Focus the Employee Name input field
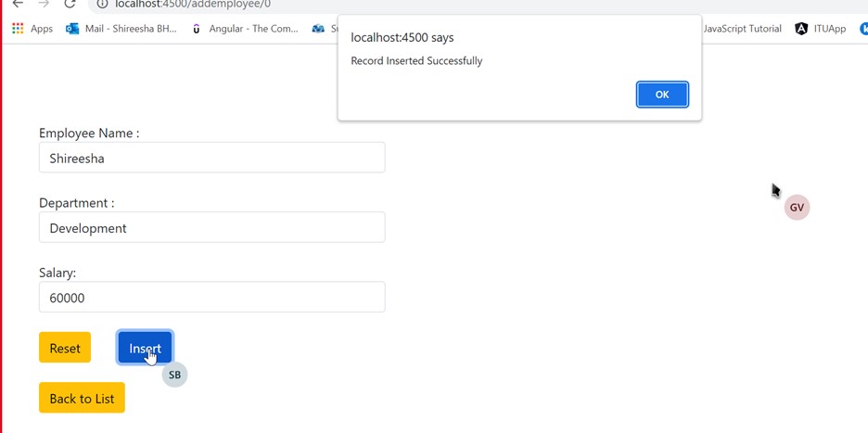Screen dimensions: 868x433 pos(211,158)
